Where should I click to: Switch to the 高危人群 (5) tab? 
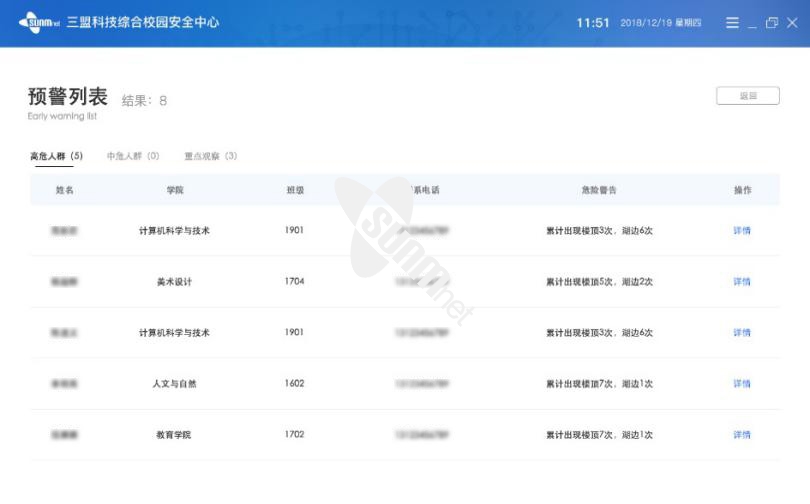click(56, 156)
